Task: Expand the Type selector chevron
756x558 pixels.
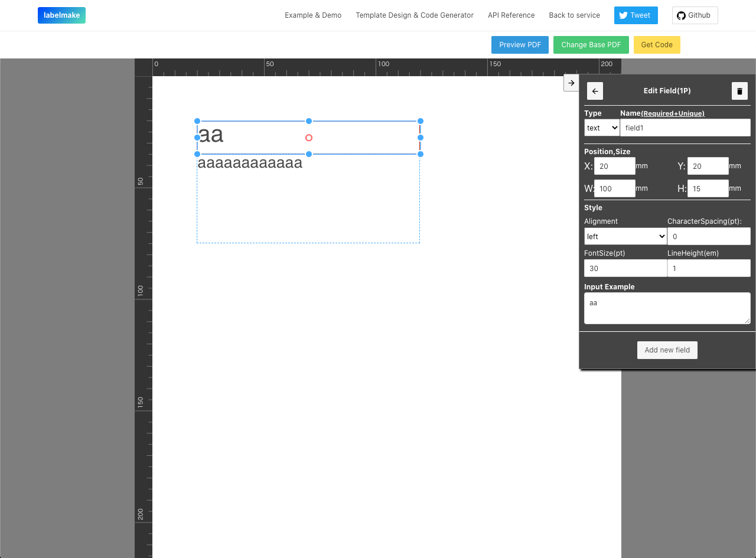Action: point(614,127)
